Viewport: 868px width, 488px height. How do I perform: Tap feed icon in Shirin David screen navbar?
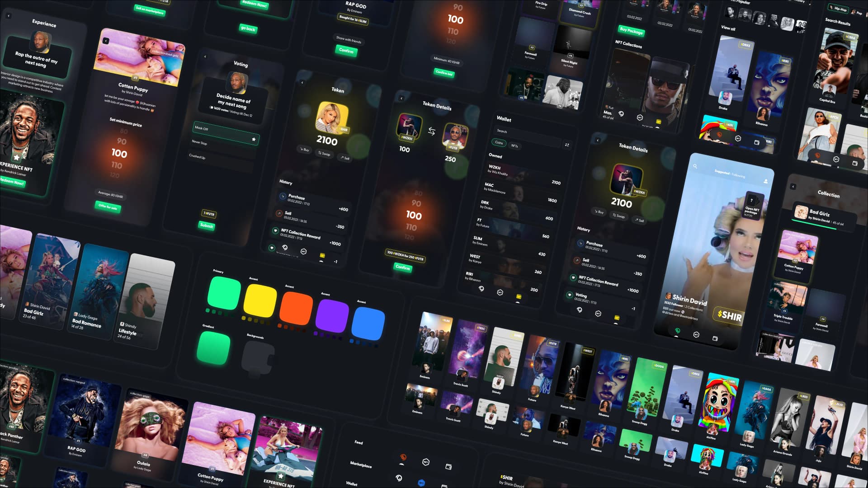point(677,331)
